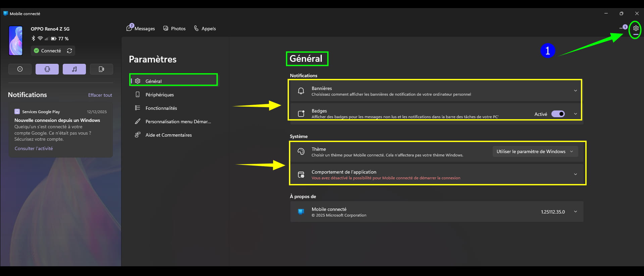Image resolution: width=644 pixels, height=276 pixels.
Task: Open the settings gear at top right
Action: point(636,29)
